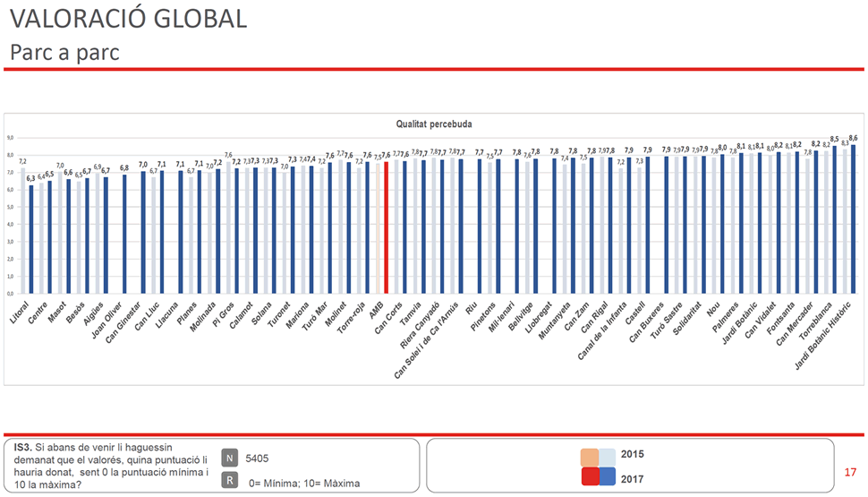The image size is (868, 497).
Task: Click the 'Parc a parc' subtitle
Action: coord(64,52)
